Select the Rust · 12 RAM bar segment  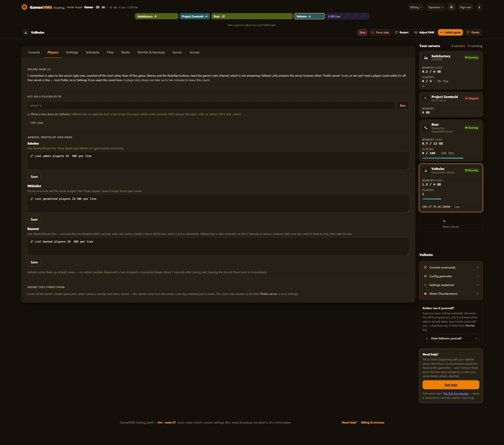coord(252,16)
